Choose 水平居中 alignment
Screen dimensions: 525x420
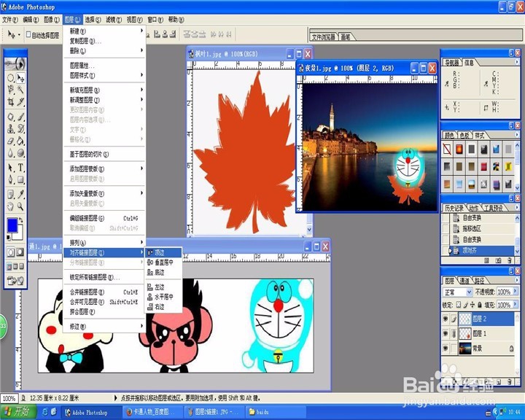point(163,297)
